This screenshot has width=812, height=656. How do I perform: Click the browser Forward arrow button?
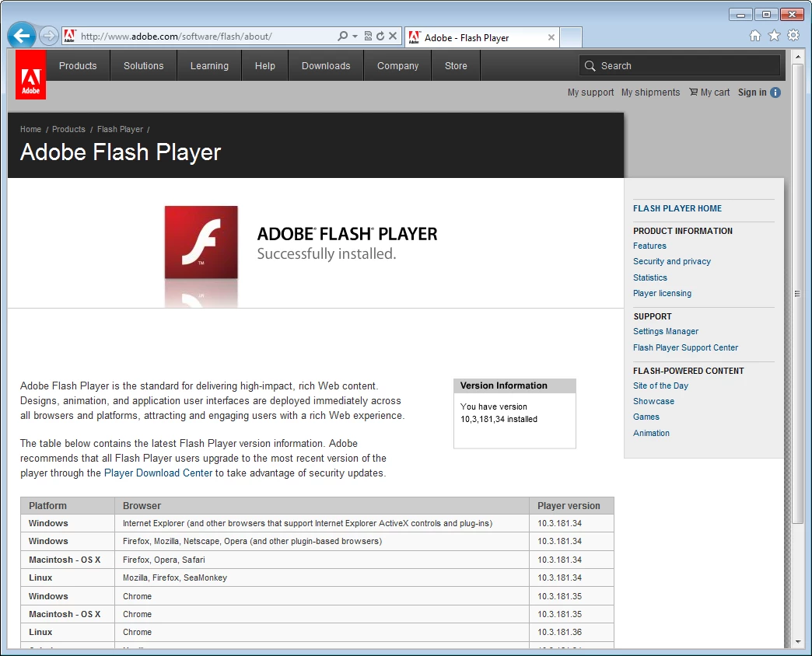click(x=49, y=36)
